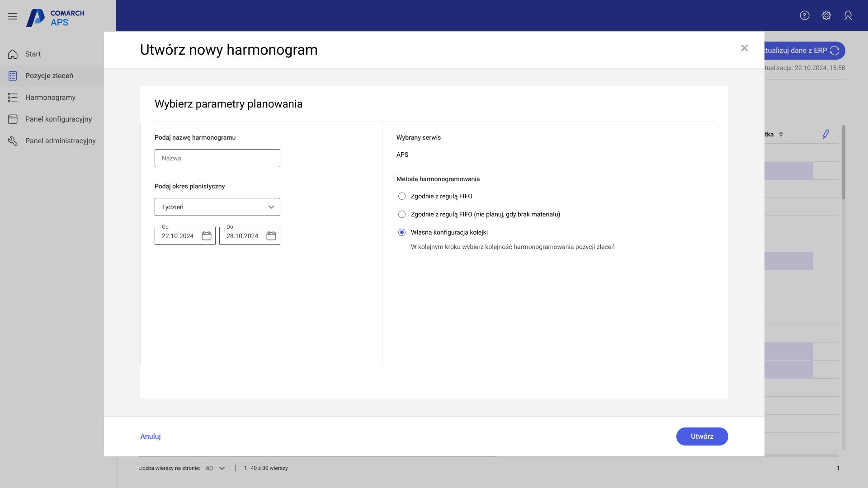The width and height of the screenshot is (868, 488).
Task: Click the user profile icon
Action: (848, 15)
